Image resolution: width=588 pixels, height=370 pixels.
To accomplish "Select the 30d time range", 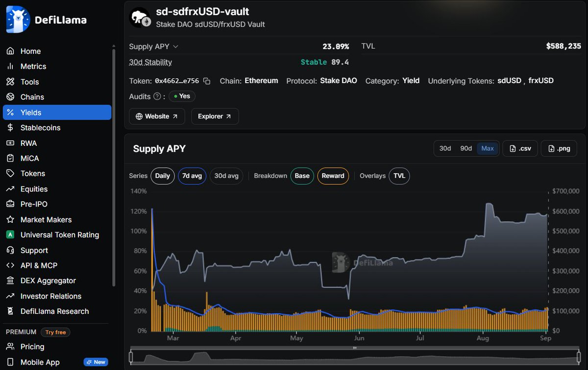I will pos(445,148).
